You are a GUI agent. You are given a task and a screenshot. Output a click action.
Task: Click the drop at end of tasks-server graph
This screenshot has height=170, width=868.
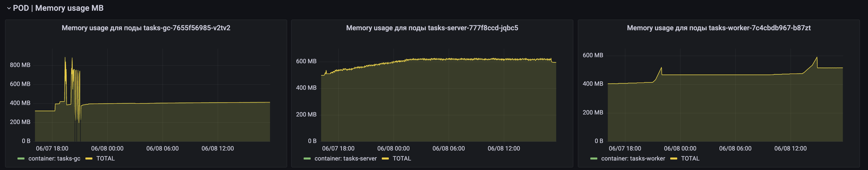click(x=552, y=61)
